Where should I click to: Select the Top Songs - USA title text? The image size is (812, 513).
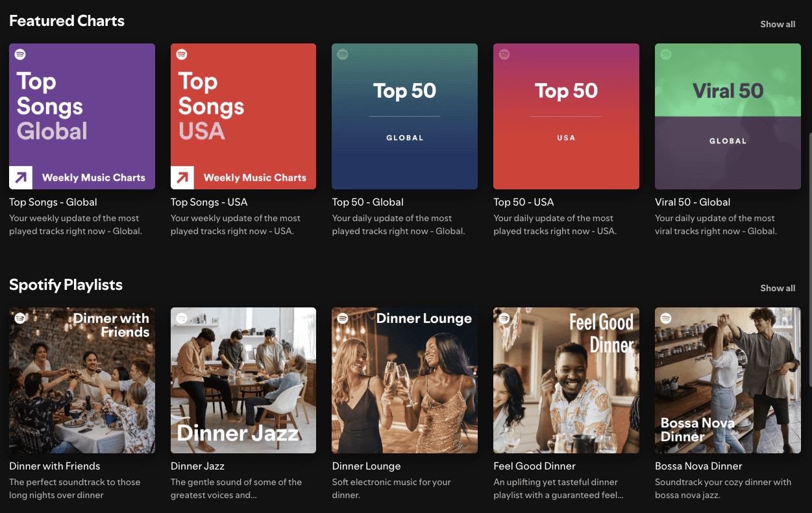tap(209, 202)
